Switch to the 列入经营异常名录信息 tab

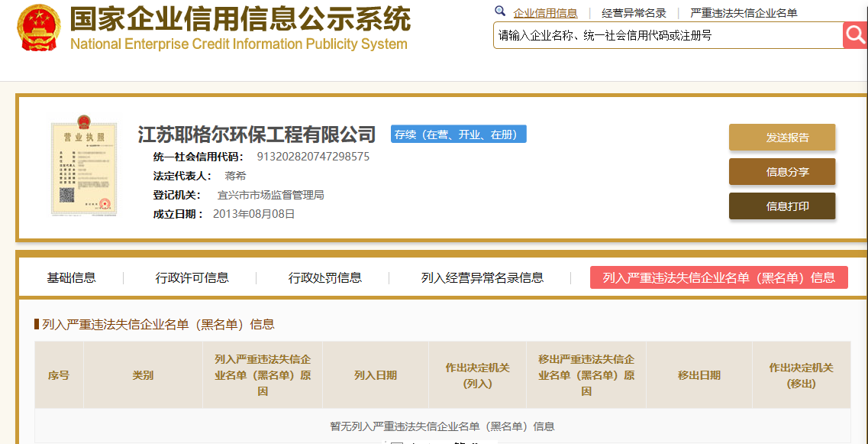(482, 277)
